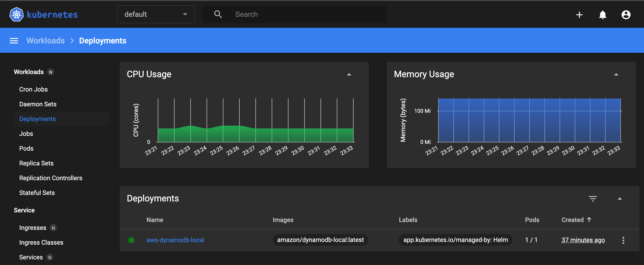Collapse the Deployments list card
Image resolution: width=644 pixels, height=265 pixels.
point(620,199)
